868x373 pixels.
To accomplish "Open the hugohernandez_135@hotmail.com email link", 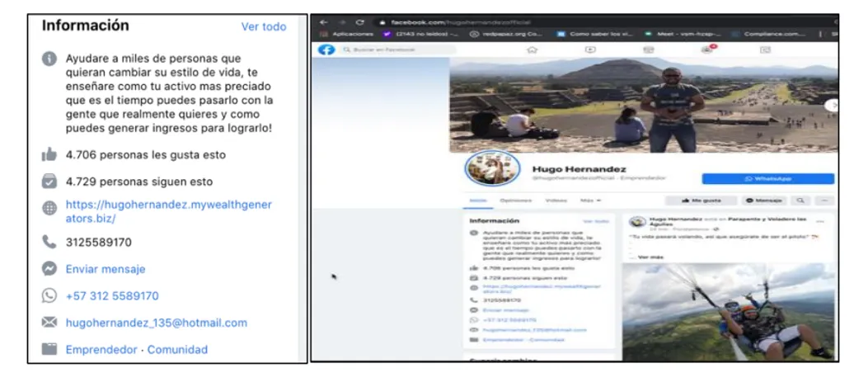I will 156,323.
